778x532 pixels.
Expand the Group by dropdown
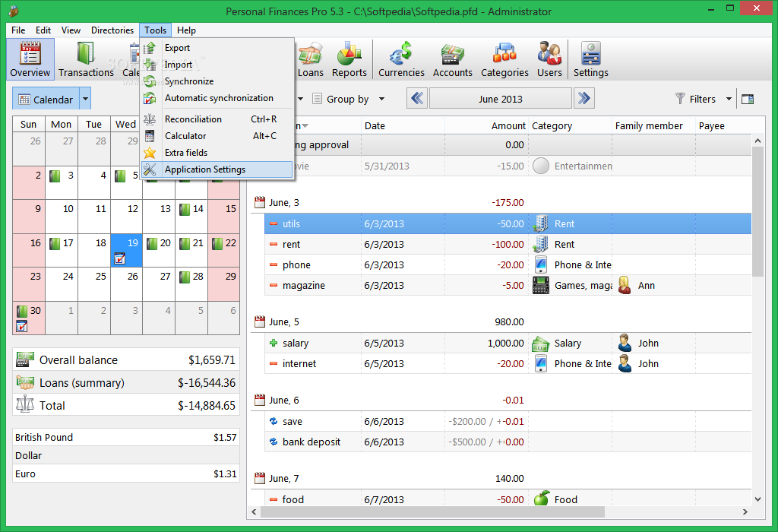point(381,99)
